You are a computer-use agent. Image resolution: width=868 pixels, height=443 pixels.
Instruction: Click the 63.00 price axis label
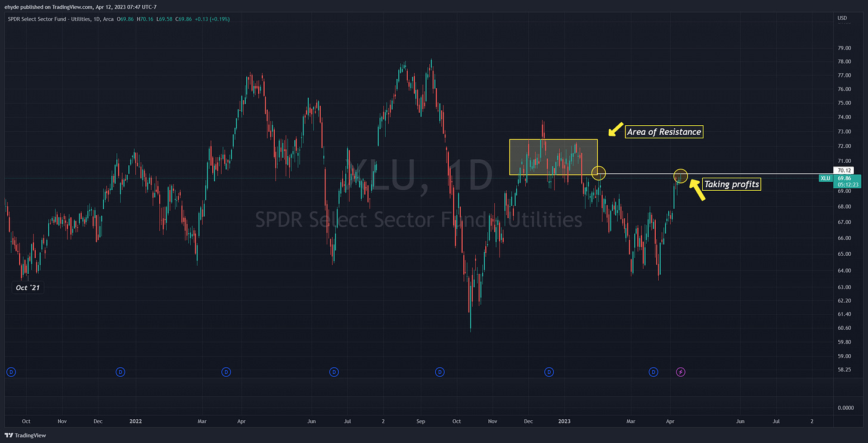pos(844,287)
